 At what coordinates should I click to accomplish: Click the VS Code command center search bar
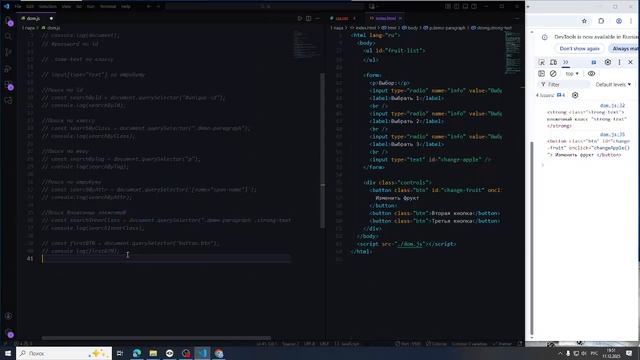tap(265, 7)
